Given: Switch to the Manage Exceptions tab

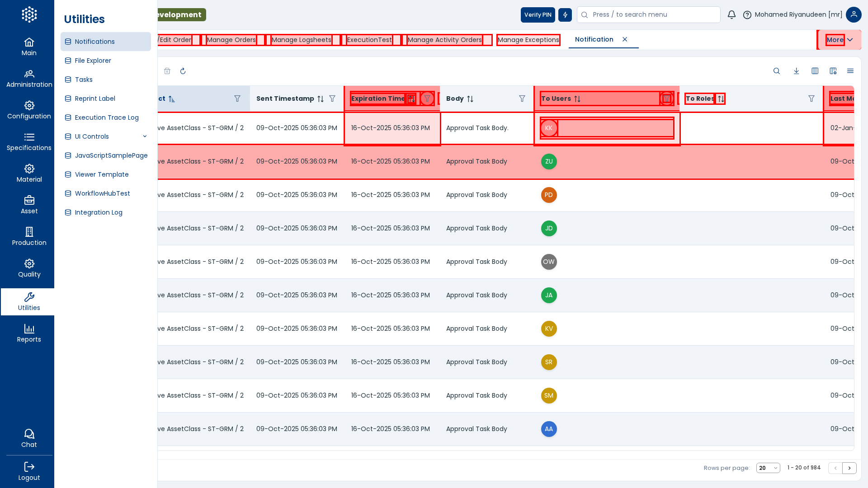Looking at the screenshot, I should click(x=528, y=40).
